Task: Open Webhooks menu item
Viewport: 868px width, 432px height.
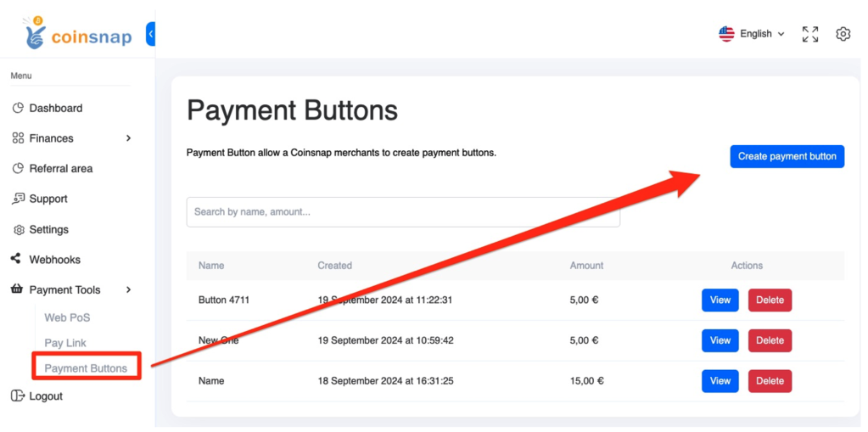Action: (x=55, y=259)
